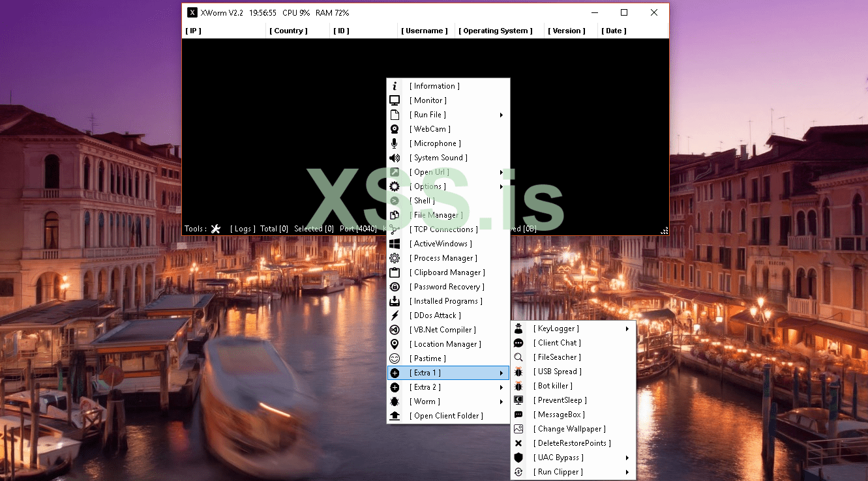Expand the Extra 2 submenu arrow
This screenshot has height=481, width=868.
pyautogui.click(x=501, y=387)
